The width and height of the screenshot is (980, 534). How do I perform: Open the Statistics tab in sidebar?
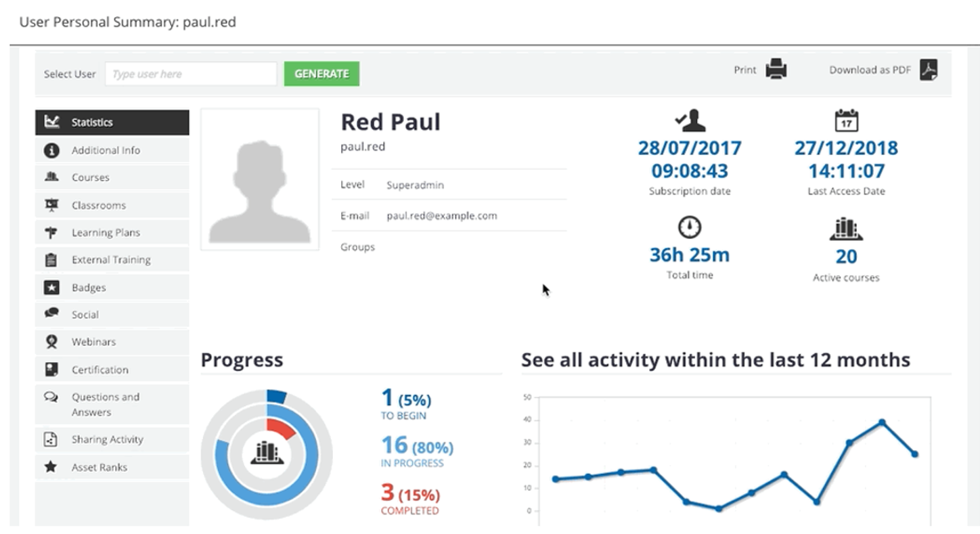pos(112,123)
